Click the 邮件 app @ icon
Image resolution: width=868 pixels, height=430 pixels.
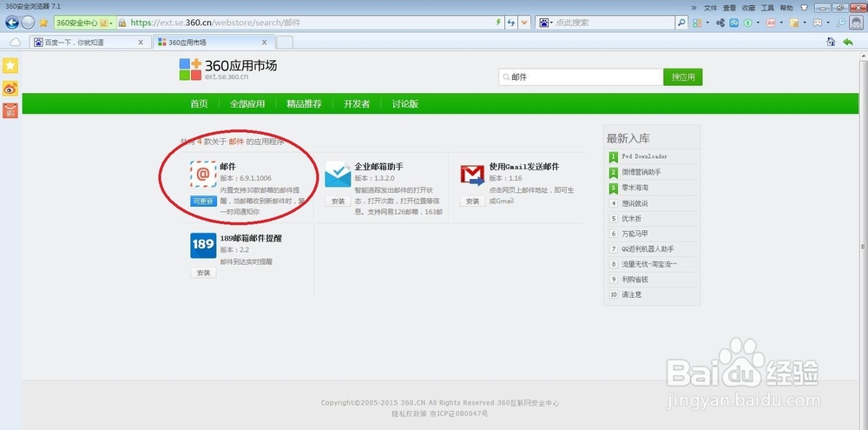tap(203, 175)
